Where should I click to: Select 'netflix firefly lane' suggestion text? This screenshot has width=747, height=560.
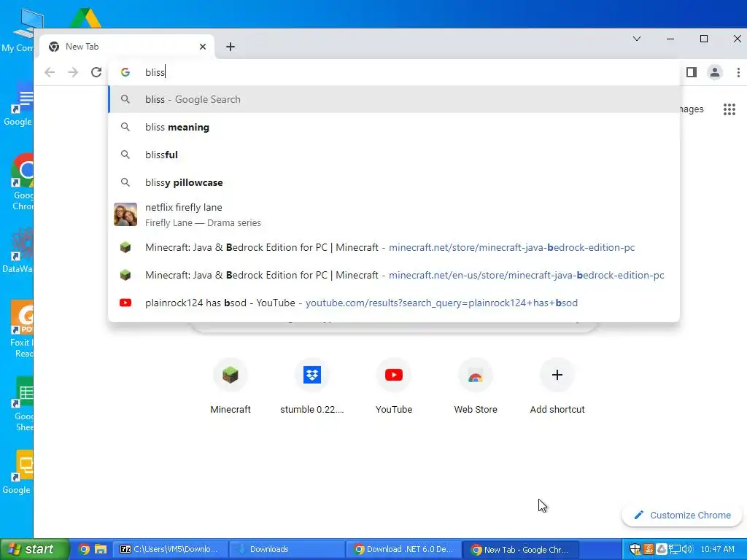coord(183,207)
